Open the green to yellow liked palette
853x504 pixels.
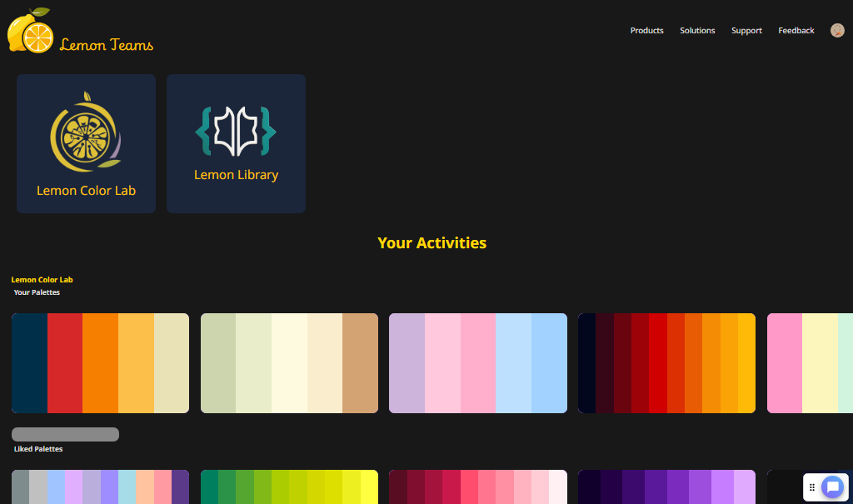[x=289, y=487]
